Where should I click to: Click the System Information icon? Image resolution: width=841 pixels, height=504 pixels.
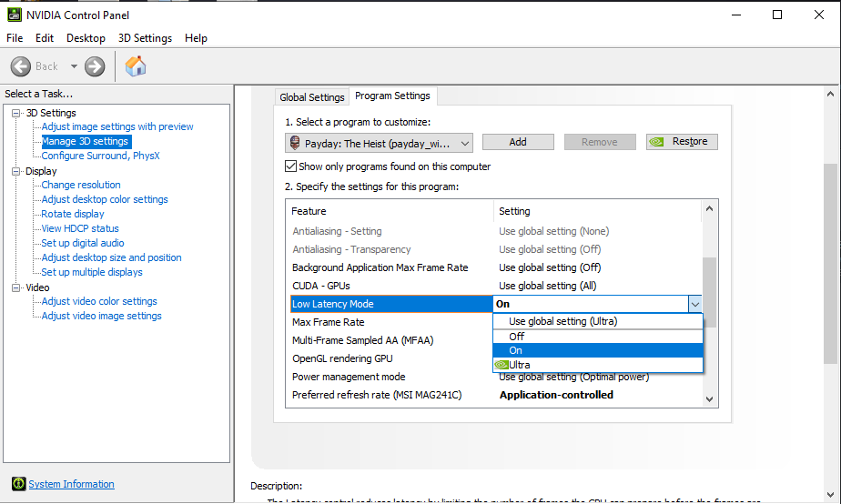[17, 484]
